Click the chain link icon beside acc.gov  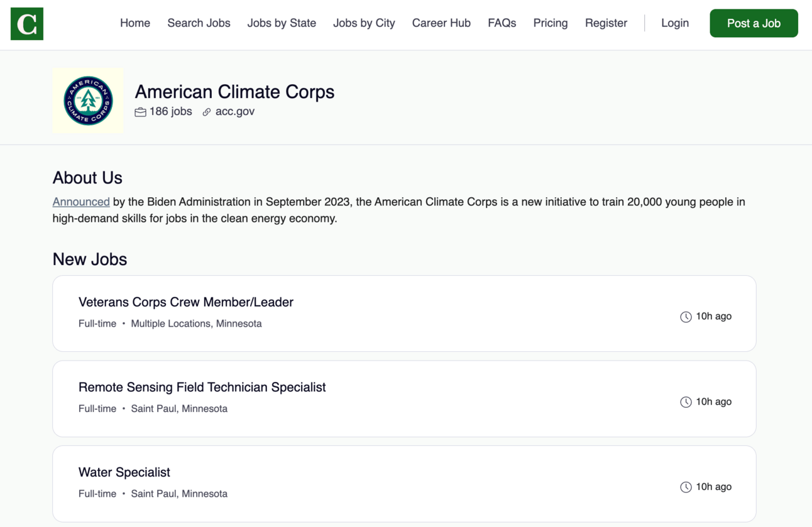point(207,112)
